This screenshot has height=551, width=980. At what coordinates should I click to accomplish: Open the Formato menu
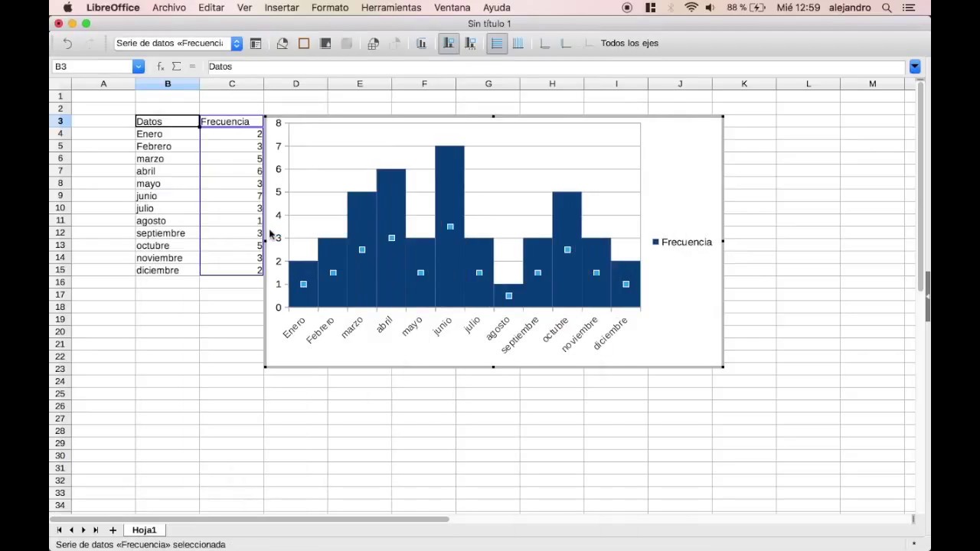tap(330, 8)
